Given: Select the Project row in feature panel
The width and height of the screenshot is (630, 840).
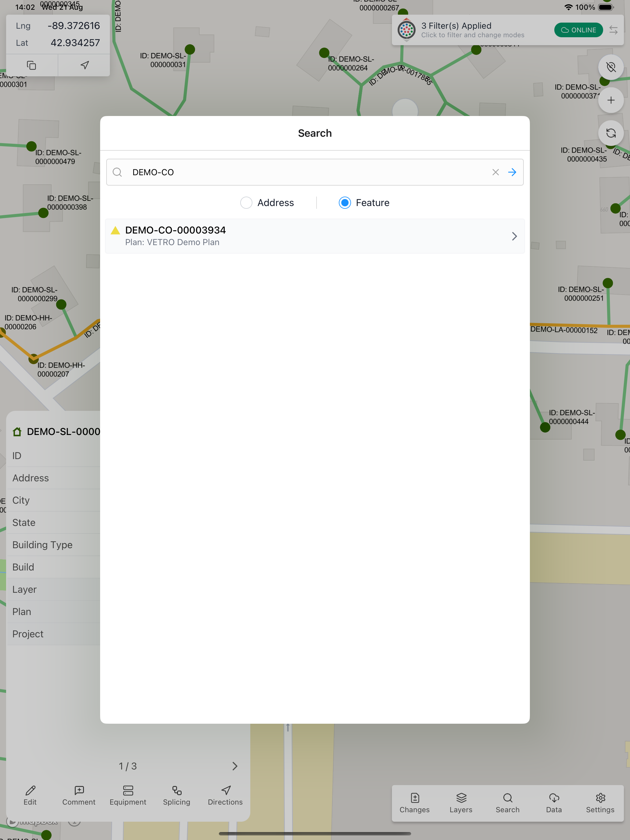Looking at the screenshot, I should (53, 634).
